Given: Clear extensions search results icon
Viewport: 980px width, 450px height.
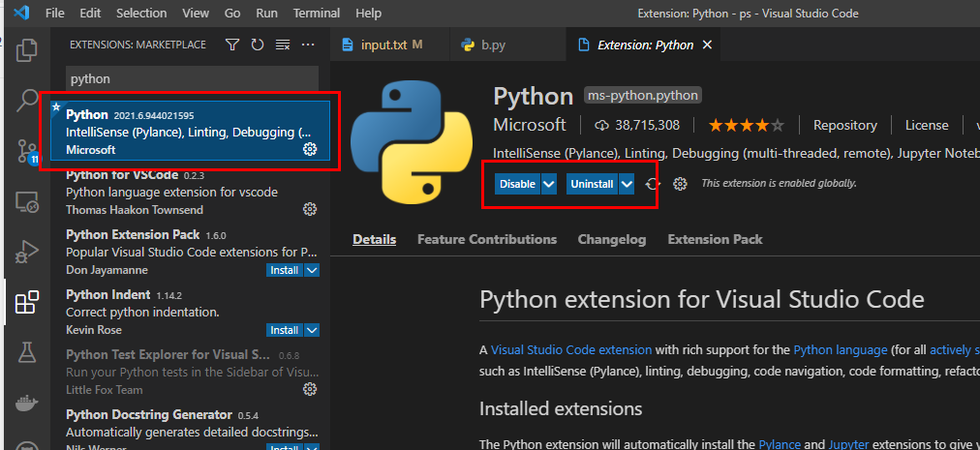Looking at the screenshot, I should [283, 45].
